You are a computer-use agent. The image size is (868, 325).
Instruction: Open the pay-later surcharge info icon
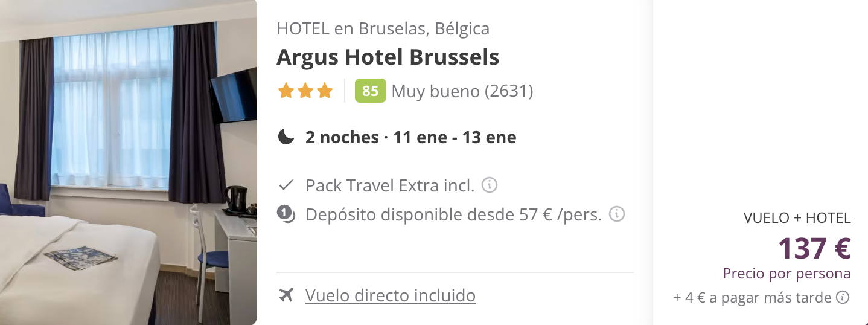843,297
